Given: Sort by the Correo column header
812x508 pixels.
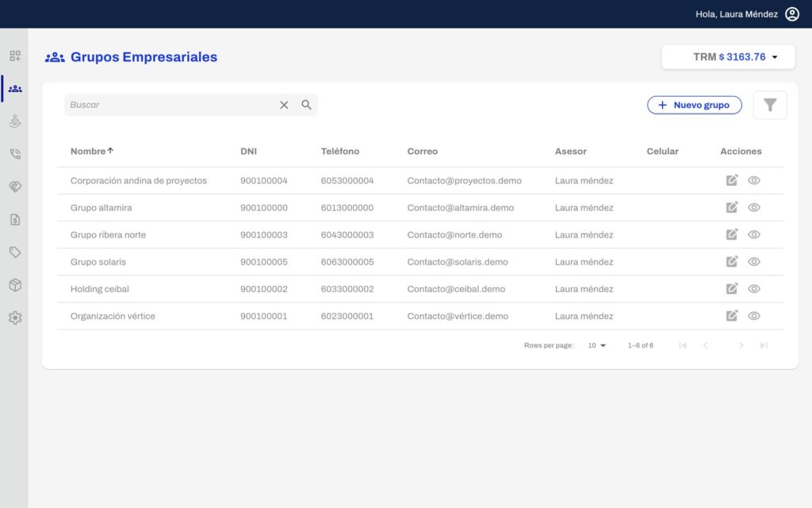Looking at the screenshot, I should pos(423,152).
